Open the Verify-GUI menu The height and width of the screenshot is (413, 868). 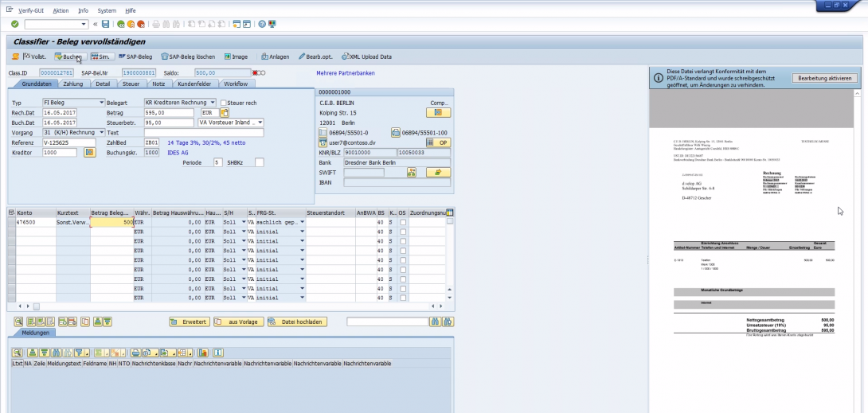pyautogui.click(x=32, y=10)
